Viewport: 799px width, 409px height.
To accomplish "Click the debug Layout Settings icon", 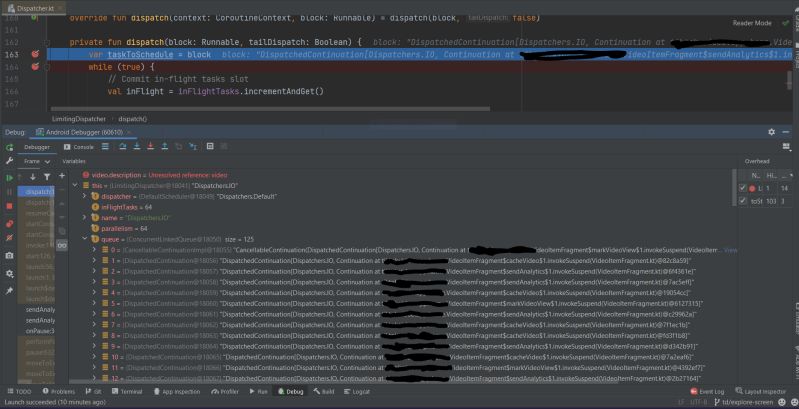I will [786, 147].
